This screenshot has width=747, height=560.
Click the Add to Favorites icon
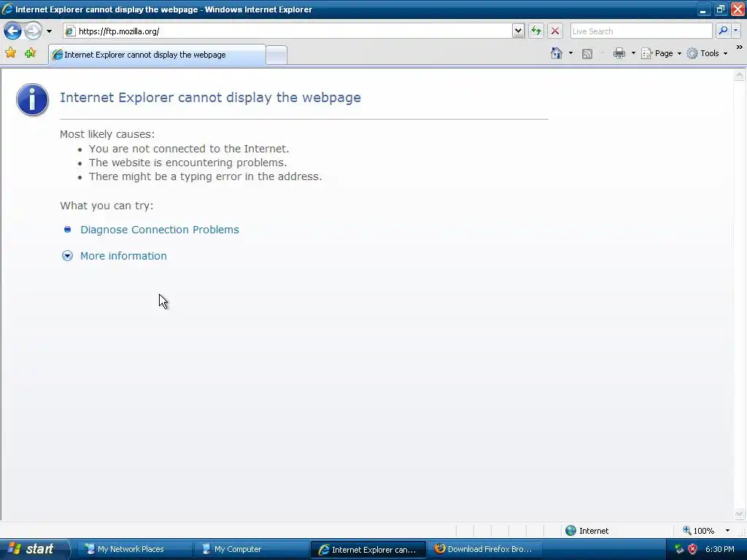tap(31, 53)
